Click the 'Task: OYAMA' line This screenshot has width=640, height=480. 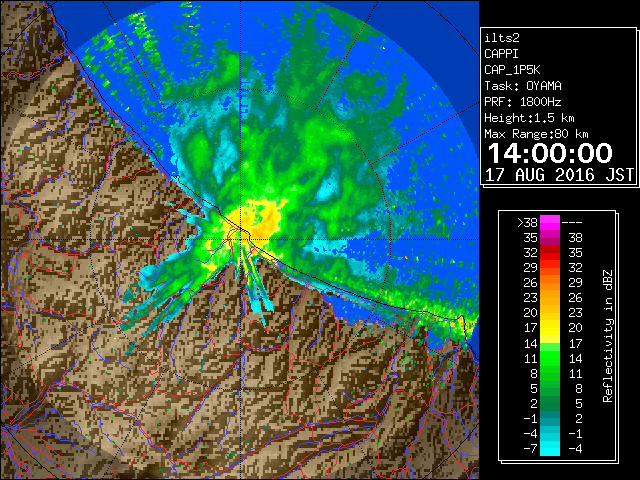pyautogui.click(x=523, y=86)
